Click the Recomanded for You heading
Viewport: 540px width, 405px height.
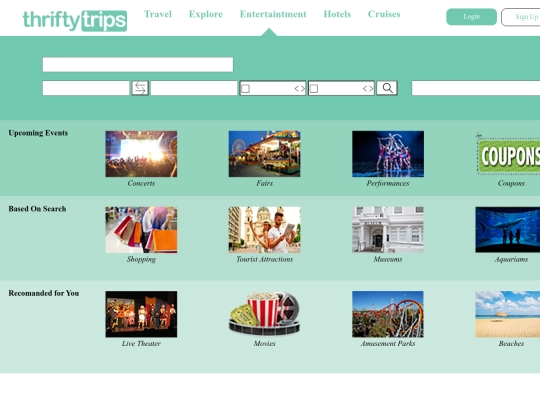[x=44, y=293]
